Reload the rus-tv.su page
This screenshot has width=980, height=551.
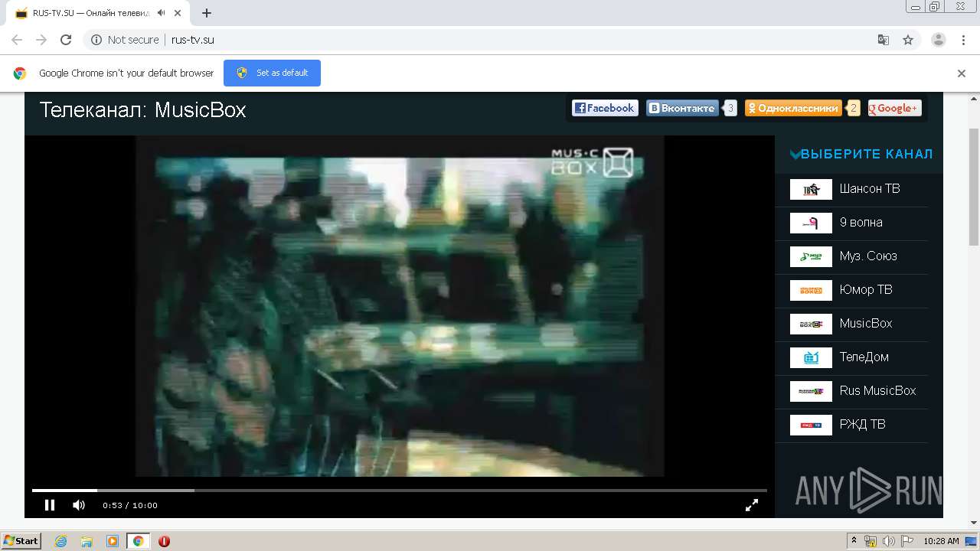click(x=66, y=40)
